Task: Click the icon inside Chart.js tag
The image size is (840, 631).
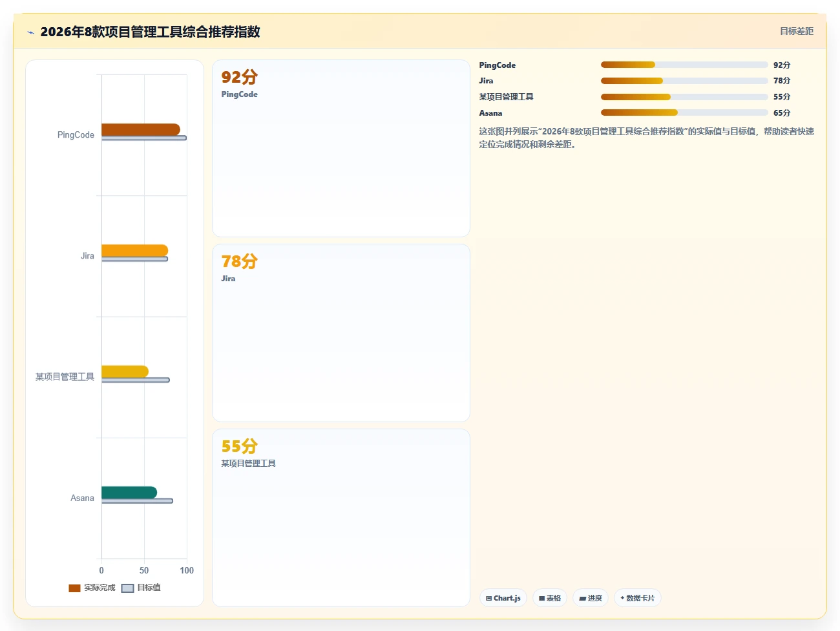Action: (488, 599)
